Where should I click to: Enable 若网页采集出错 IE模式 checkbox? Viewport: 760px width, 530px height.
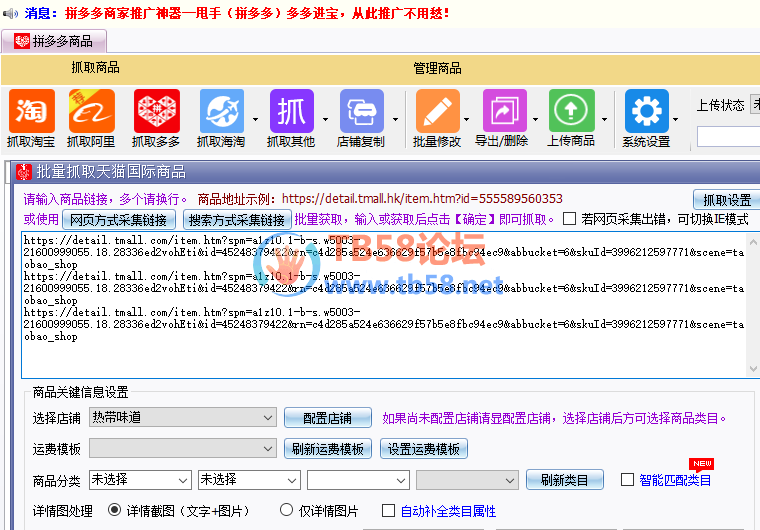tap(570, 219)
